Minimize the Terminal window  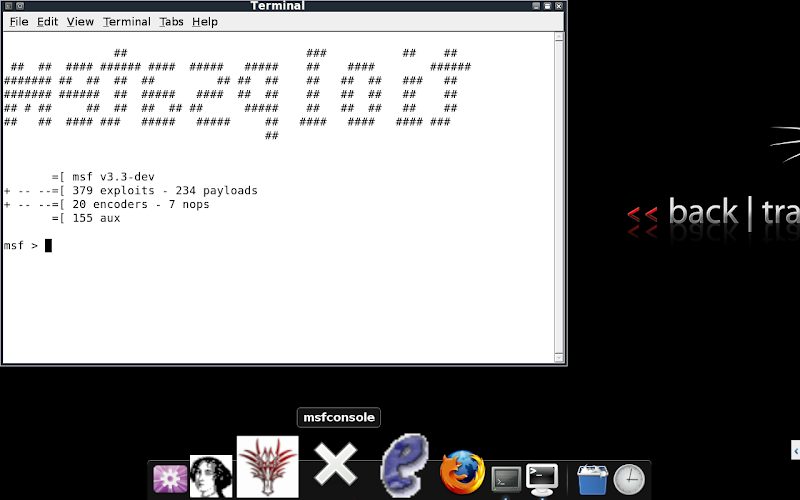[x=536, y=6]
